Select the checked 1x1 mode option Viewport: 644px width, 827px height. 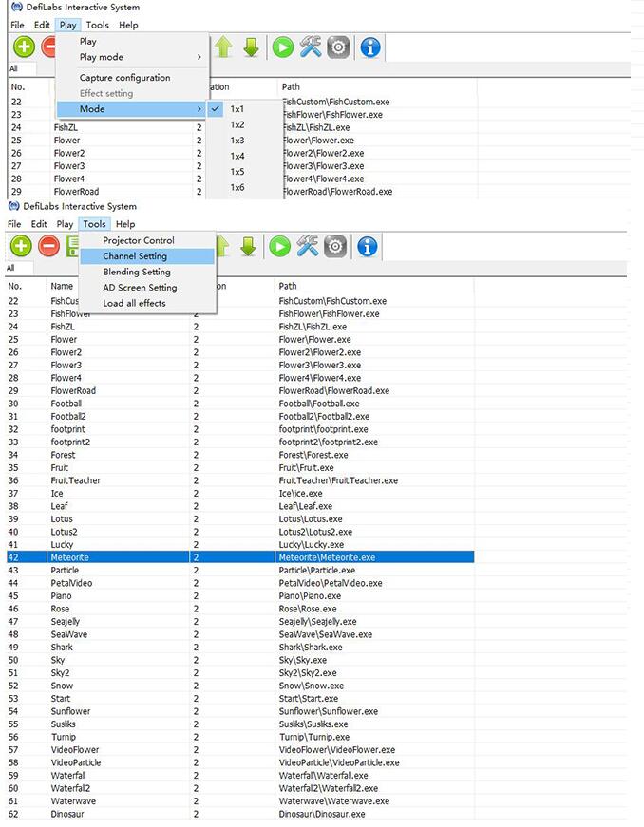click(x=237, y=109)
